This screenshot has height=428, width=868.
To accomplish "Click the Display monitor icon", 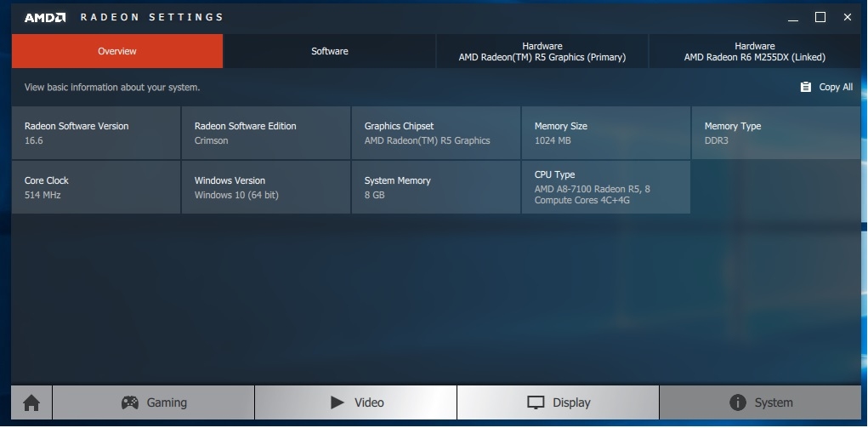I will [536, 402].
